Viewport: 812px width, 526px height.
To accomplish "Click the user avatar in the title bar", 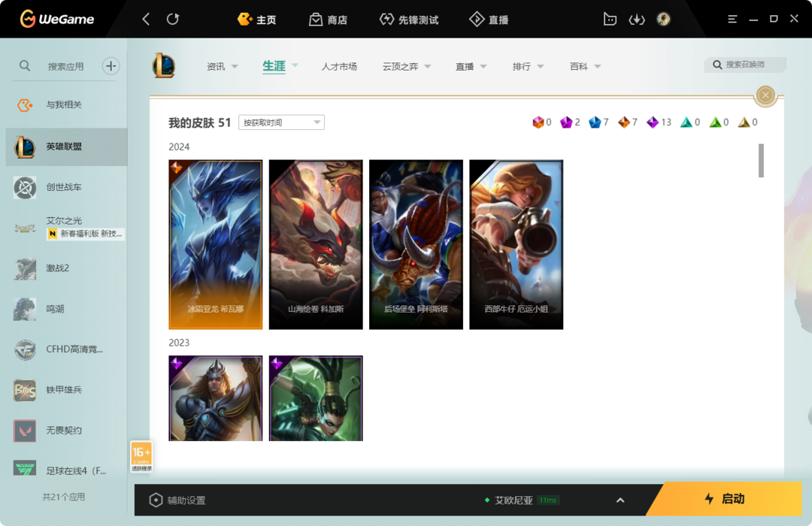I will (663, 19).
